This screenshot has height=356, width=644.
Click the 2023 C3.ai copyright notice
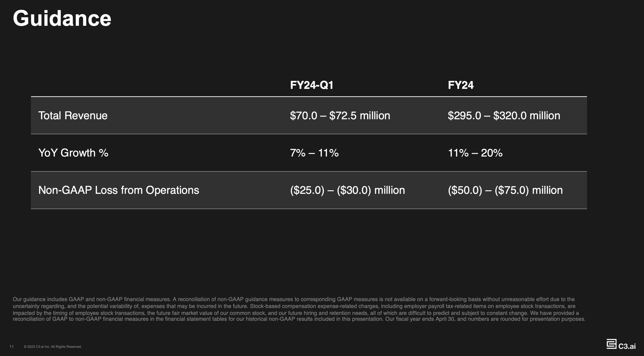tap(53, 347)
